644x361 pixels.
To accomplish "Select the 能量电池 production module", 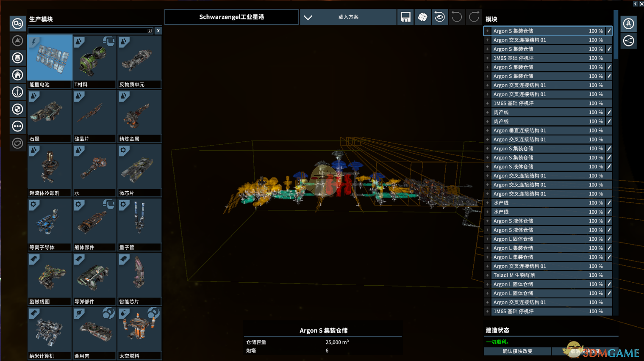I will (50, 62).
